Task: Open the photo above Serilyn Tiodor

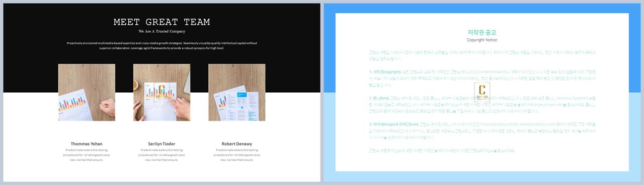Action: 162,92
